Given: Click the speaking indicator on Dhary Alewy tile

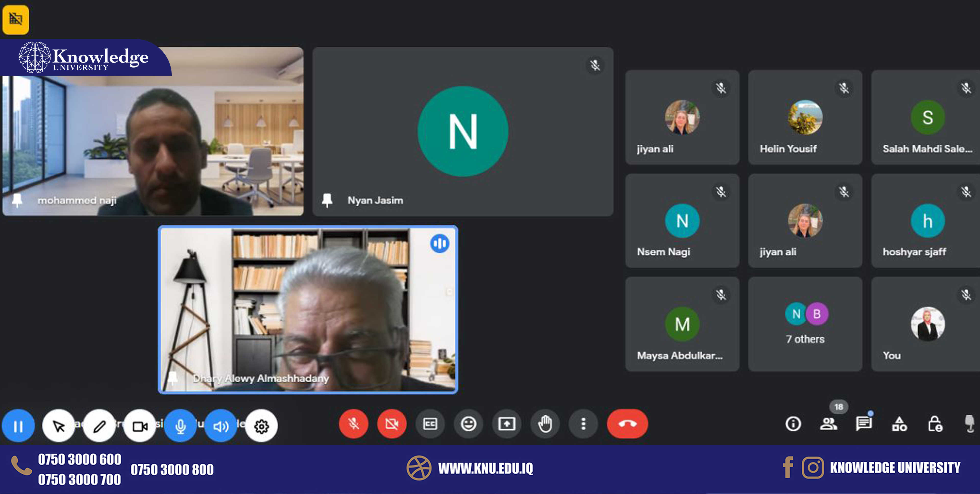Looking at the screenshot, I should point(440,244).
